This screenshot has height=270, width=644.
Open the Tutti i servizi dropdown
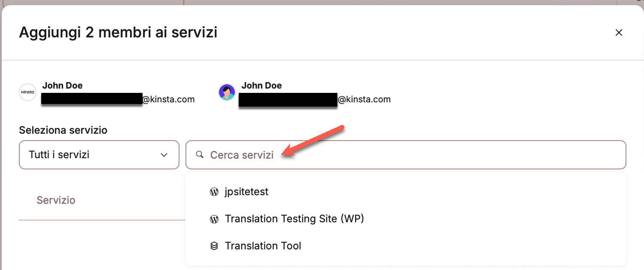tap(99, 155)
